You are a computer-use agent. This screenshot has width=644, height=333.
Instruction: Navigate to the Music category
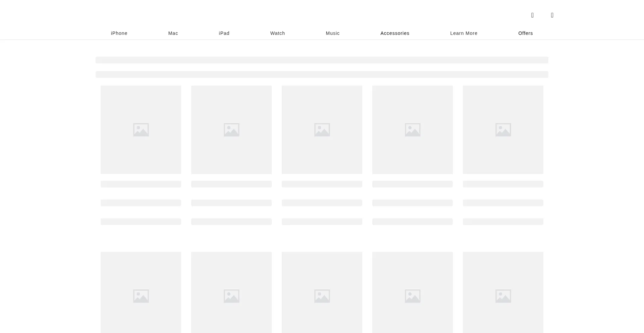click(332, 33)
